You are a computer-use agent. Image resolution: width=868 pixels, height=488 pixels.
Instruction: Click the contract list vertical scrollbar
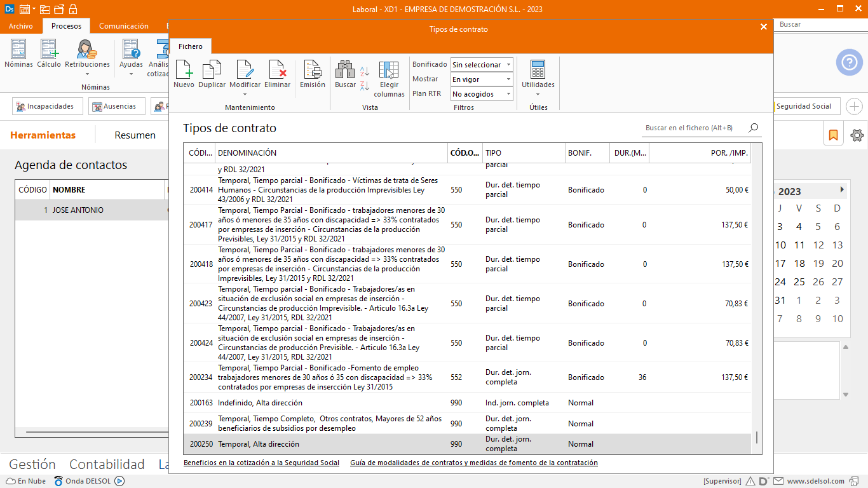[756, 437]
